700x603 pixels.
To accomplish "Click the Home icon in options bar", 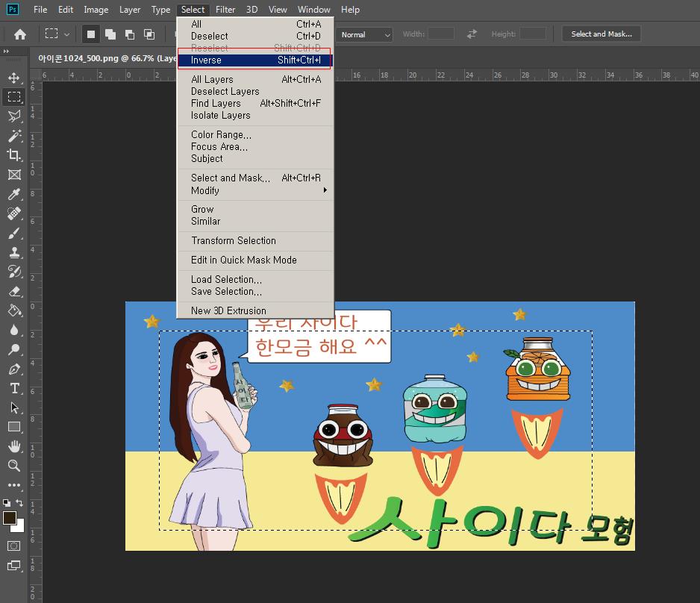I will (20, 34).
